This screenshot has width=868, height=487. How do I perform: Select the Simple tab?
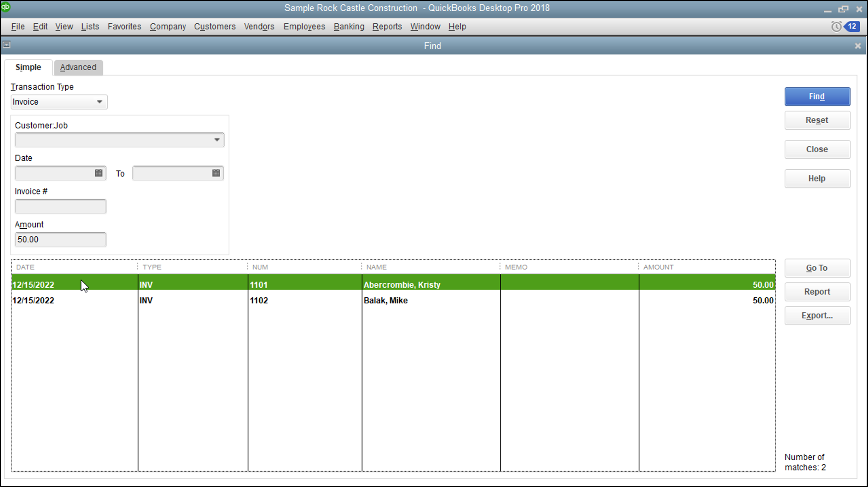click(28, 67)
